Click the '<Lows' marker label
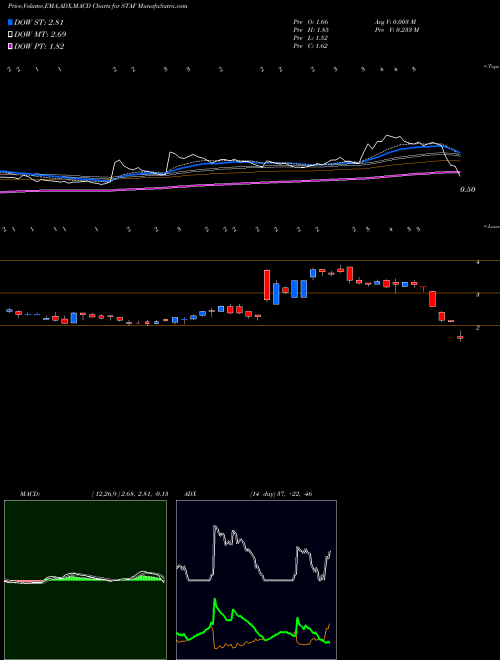This screenshot has width=500, height=660. pyautogui.click(x=491, y=226)
